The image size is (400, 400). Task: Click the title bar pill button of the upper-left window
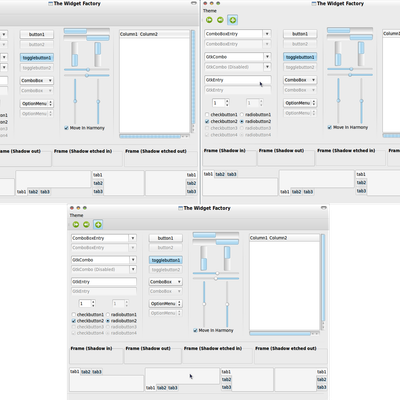pos(194,3)
